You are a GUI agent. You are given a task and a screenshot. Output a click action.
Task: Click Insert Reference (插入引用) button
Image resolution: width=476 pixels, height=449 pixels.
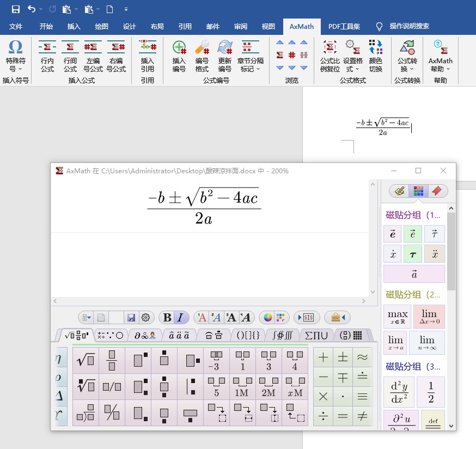(x=148, y=57)
